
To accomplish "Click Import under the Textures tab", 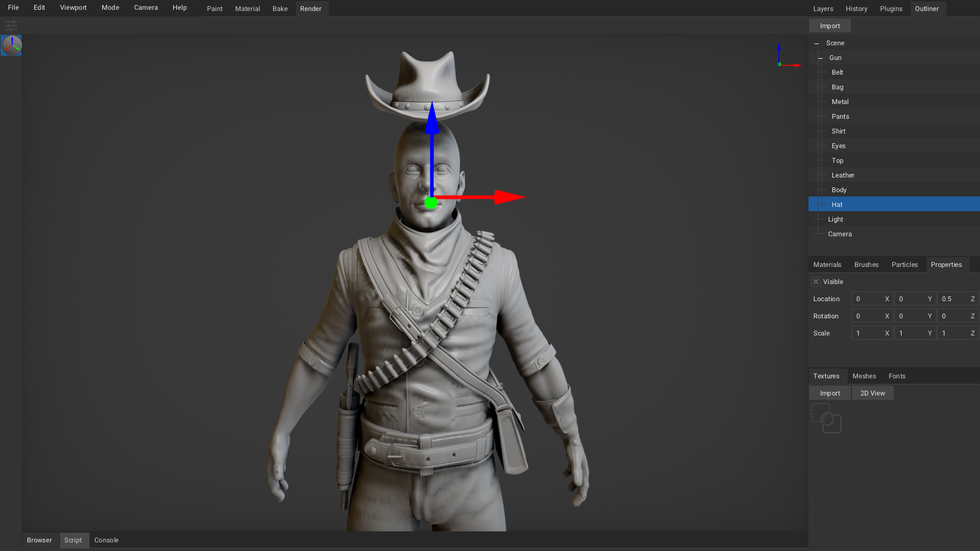I will point(829,392).
